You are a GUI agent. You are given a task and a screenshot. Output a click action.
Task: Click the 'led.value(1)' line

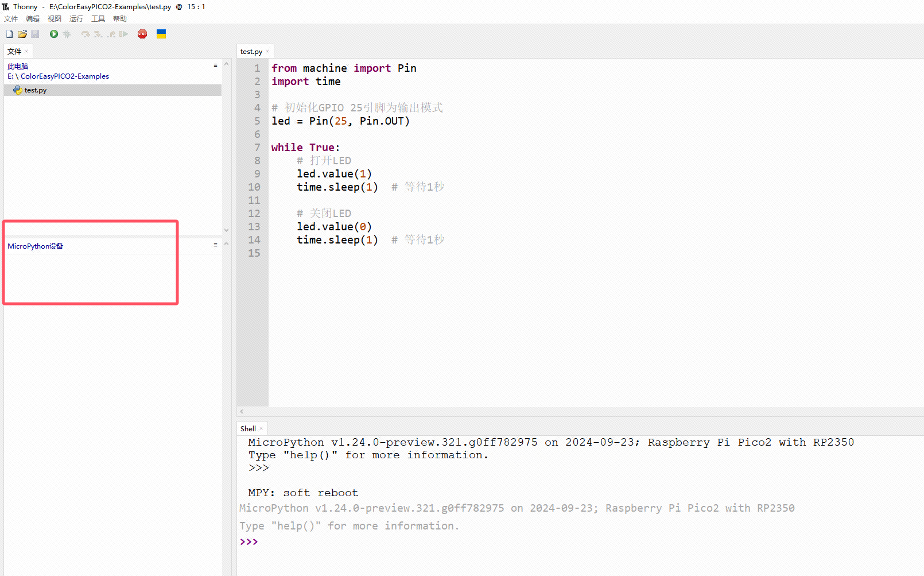point(335,174)
